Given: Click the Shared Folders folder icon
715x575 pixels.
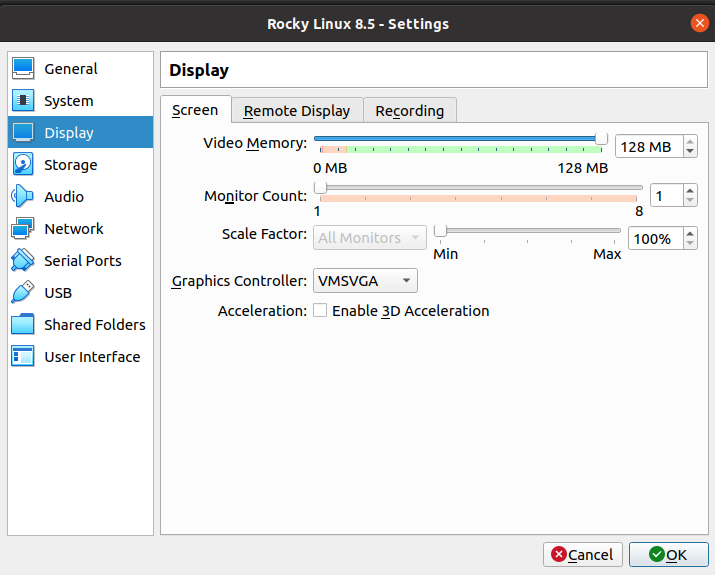Looking at the screenshot, I should 23,325.
